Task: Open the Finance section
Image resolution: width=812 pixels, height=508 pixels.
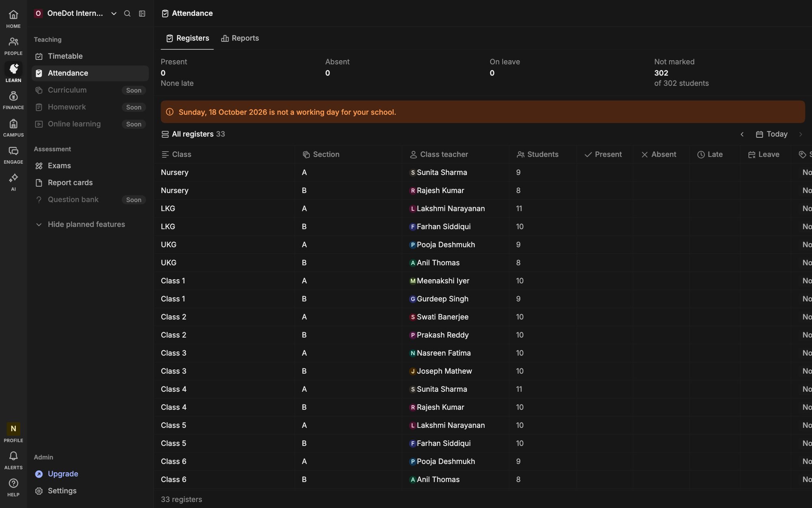Action: [x=13, y=100]
